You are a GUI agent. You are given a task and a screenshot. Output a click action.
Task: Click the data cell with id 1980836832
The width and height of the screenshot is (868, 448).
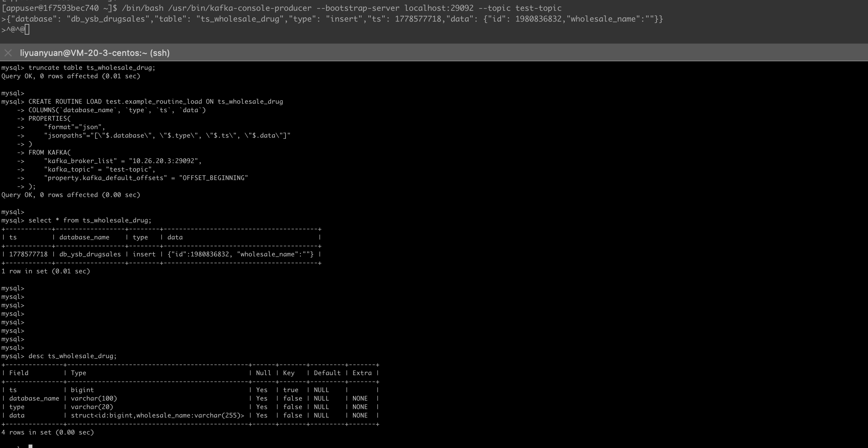click(240, 254)
